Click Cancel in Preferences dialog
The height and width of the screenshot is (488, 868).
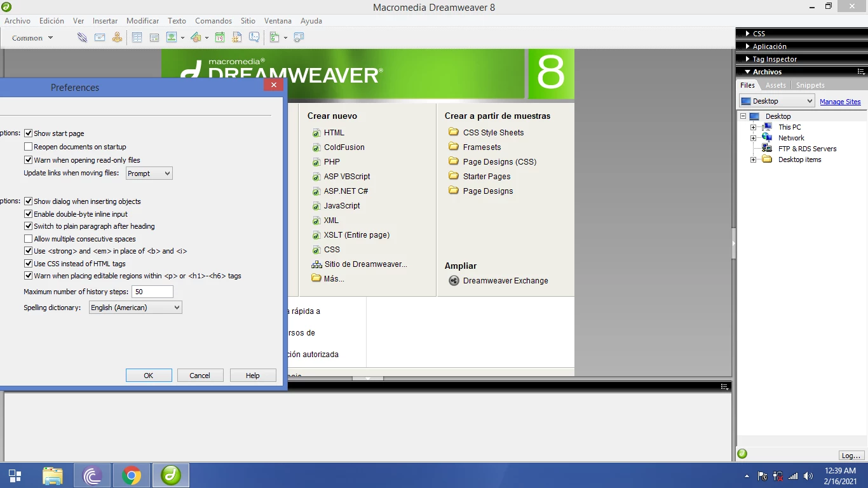tap(200, 376)
